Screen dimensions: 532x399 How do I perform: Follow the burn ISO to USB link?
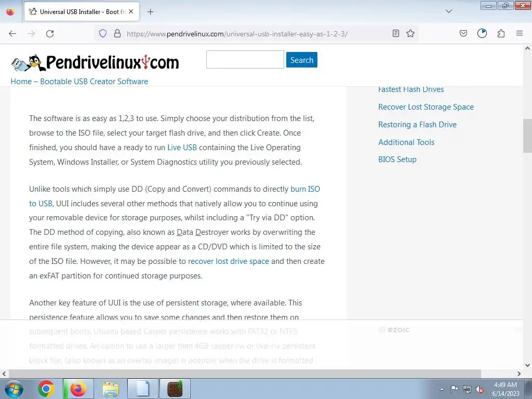point(305,189)
